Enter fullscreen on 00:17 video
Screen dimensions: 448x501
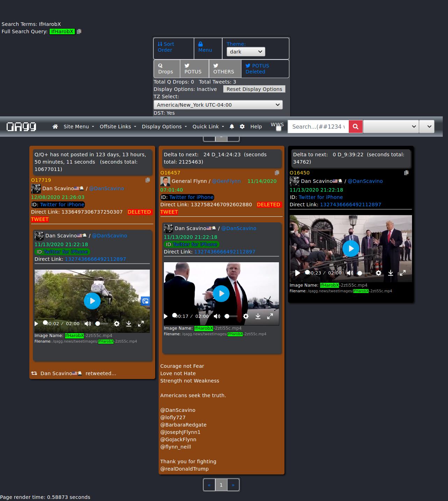270,316
